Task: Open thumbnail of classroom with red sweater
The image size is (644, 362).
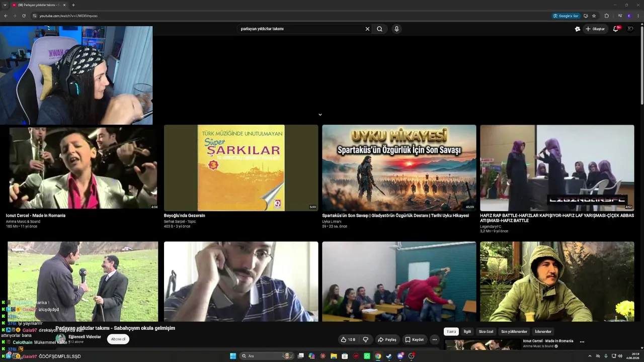Action: (399, 282)
